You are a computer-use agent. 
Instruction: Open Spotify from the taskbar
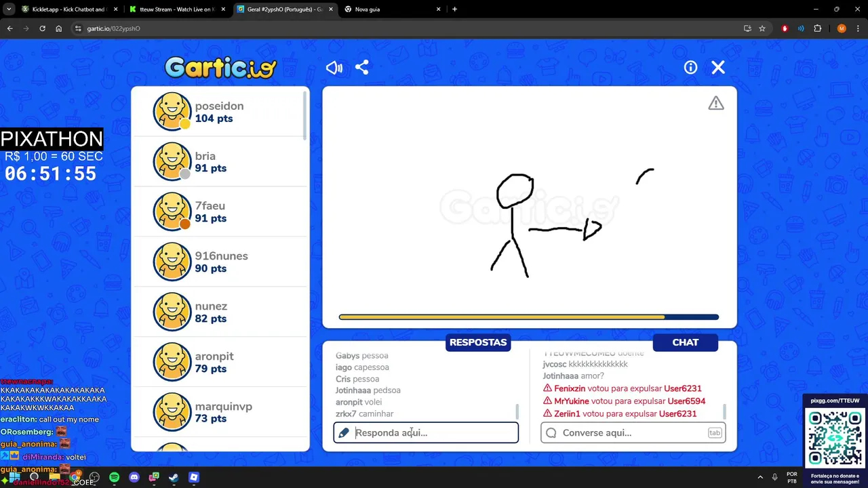[x=114, y=477]
